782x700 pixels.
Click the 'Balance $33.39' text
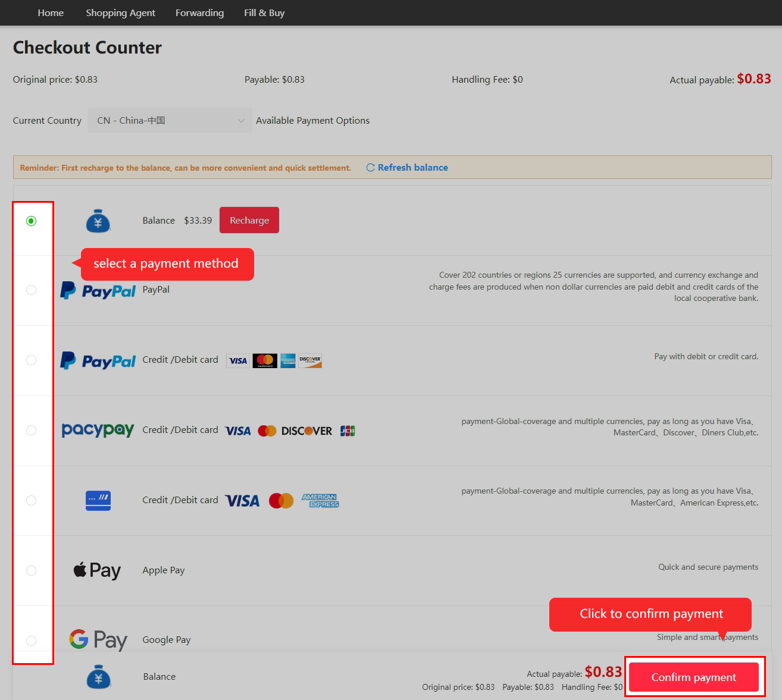tap(177, 220)
